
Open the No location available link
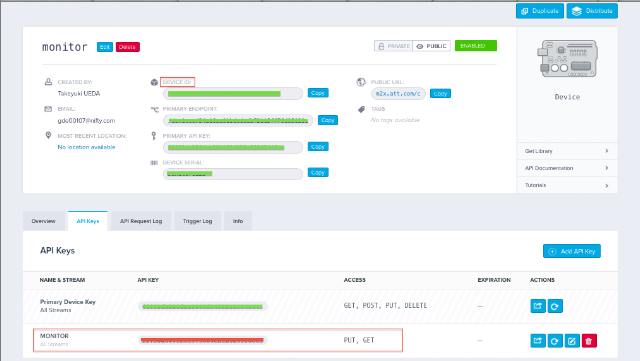[x=86, y=147]
